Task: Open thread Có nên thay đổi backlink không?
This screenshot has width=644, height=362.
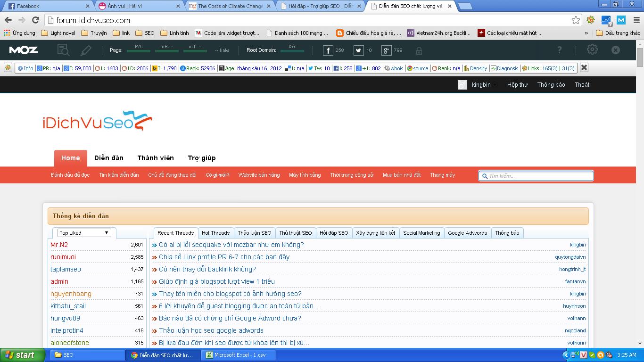Action: click(x=207, y=269)
